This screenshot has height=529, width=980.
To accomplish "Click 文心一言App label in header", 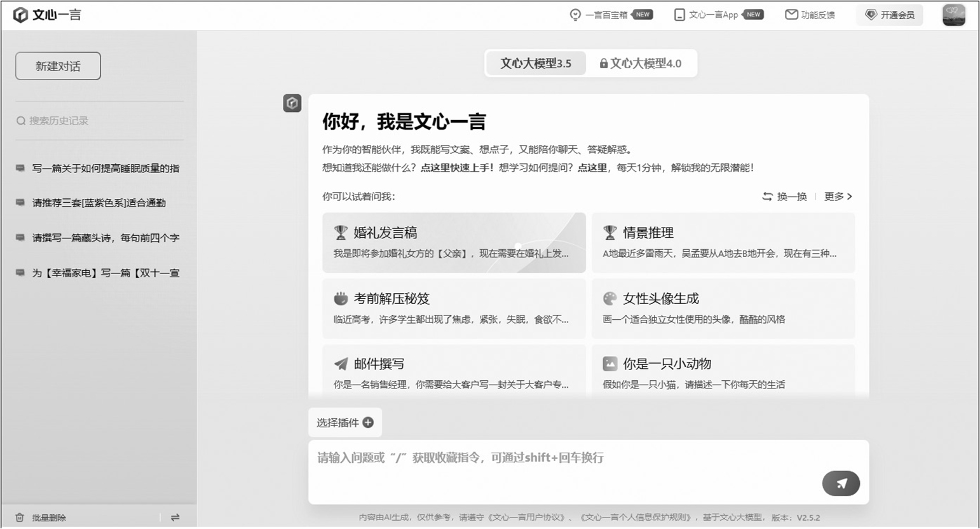I will (x=714, y=15).
